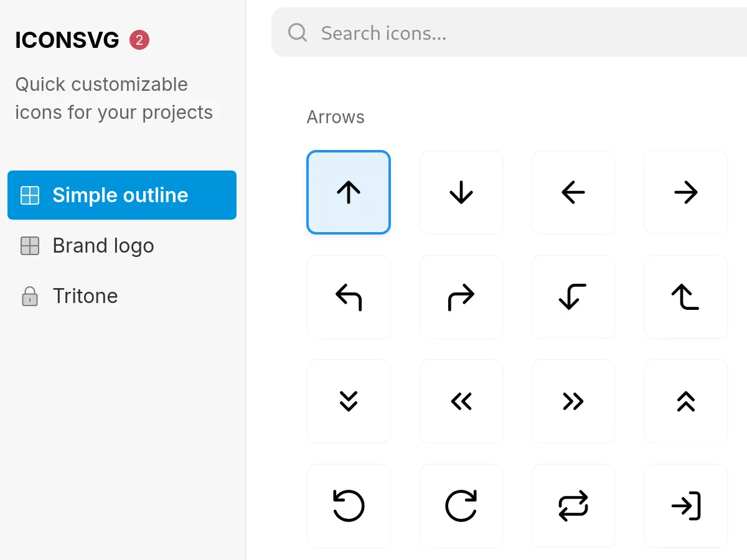Select the log-in arrow icon
Viewport: 747px width, 560px height.
click(x=685, y=505)
